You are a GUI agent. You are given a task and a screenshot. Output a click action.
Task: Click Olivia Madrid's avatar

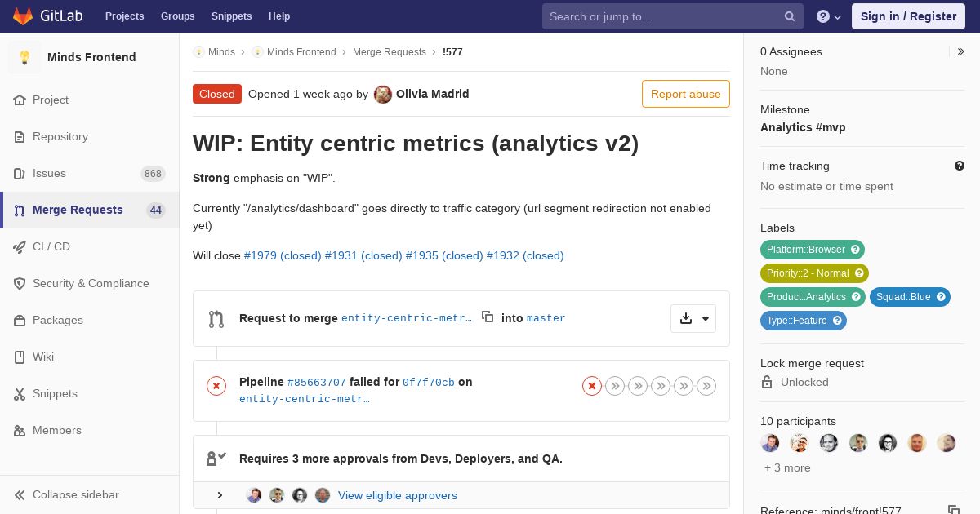pos(383,95)
